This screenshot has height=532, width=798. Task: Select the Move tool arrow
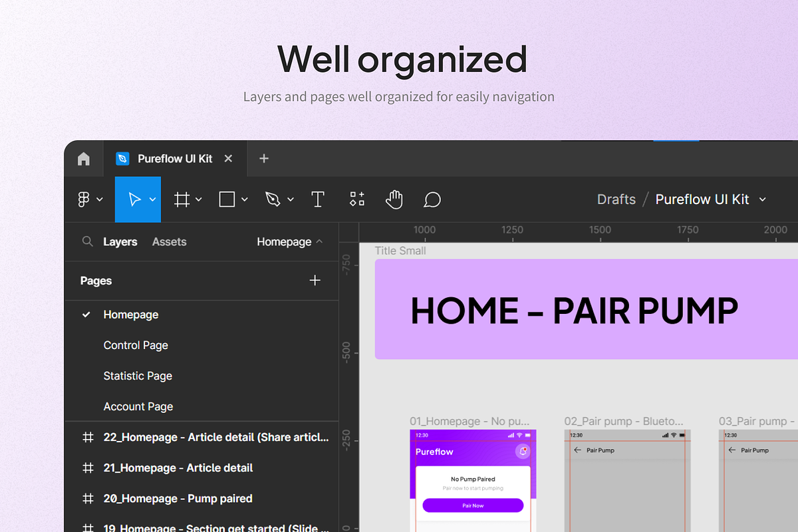135,199
